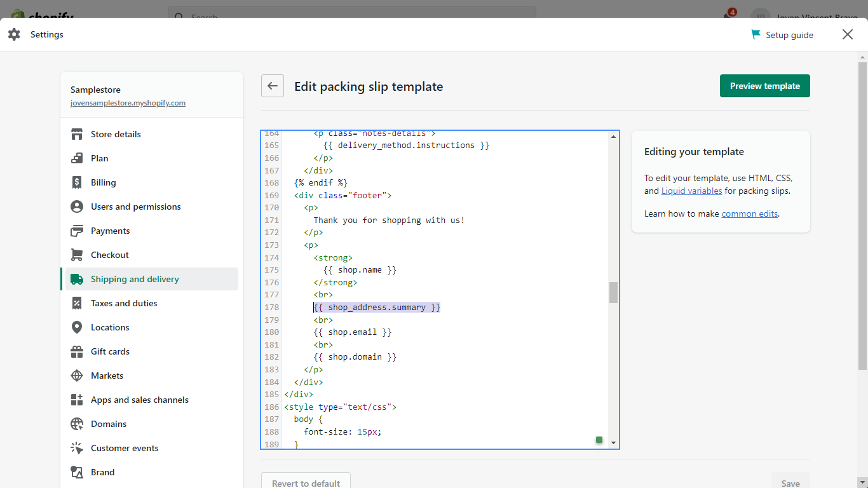This screenshot has height=488, width=868.
Task: Select the Users and permissions icon
Action: pyautogui.click(x=77, y=207)
